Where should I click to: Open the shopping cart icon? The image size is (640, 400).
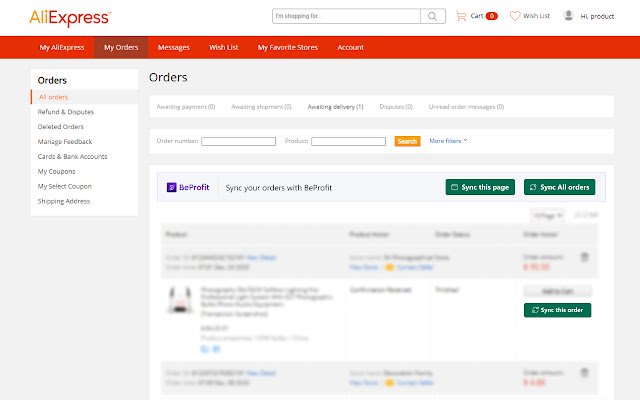(x=461, y=16)
